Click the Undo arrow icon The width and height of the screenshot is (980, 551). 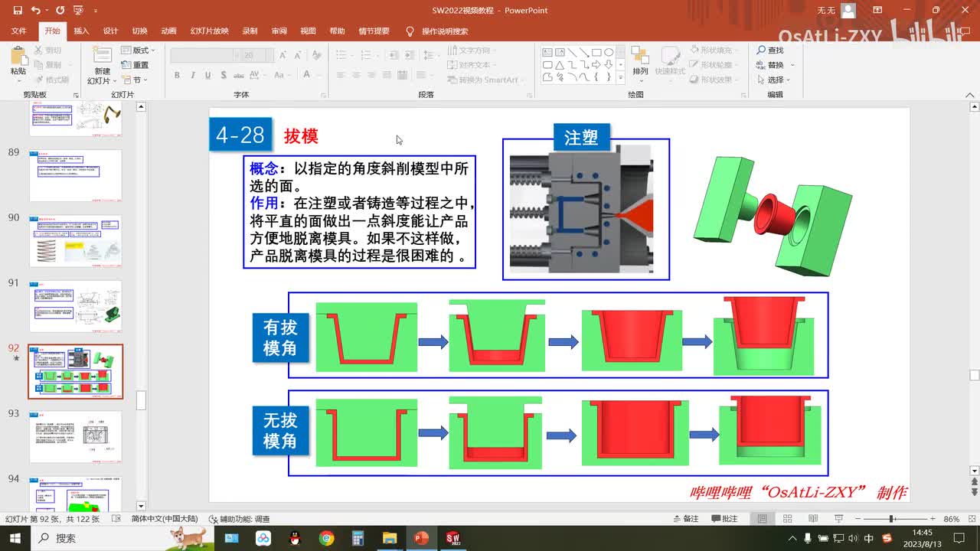coord(36,11)
